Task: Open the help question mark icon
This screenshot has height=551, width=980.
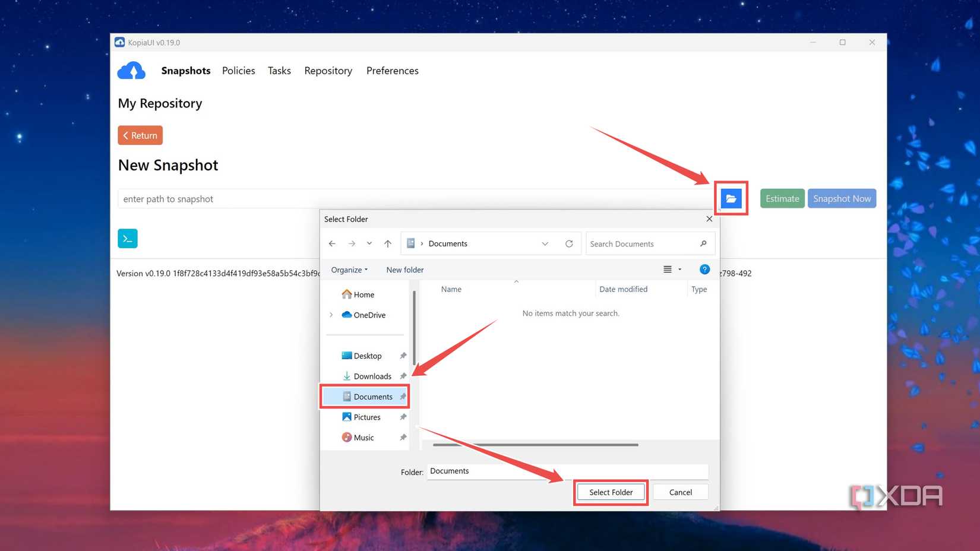Action: pyautogui.click(x=704, y=270)
